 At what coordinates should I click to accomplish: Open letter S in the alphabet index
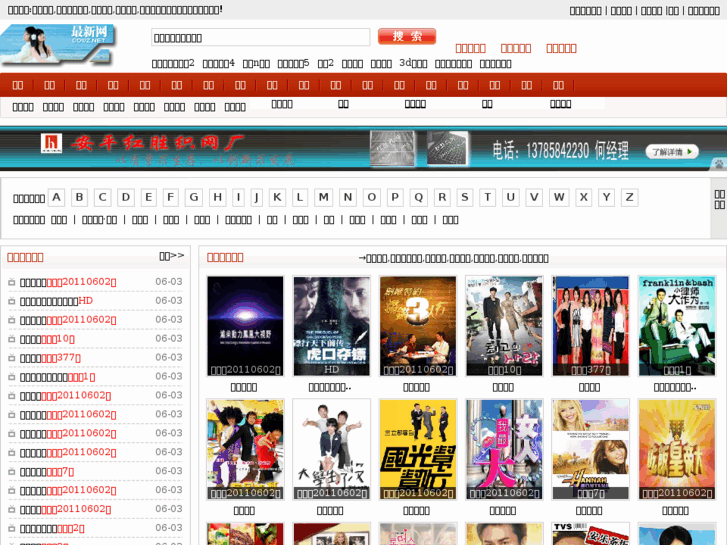(x=465, y=198)
